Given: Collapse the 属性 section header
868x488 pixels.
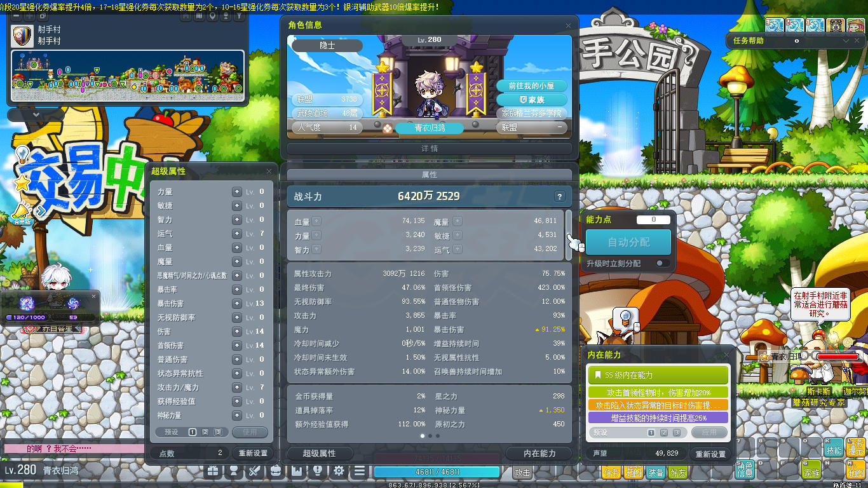Looking at the screenshot, I should pyautogui.click(x=430, y=174).
